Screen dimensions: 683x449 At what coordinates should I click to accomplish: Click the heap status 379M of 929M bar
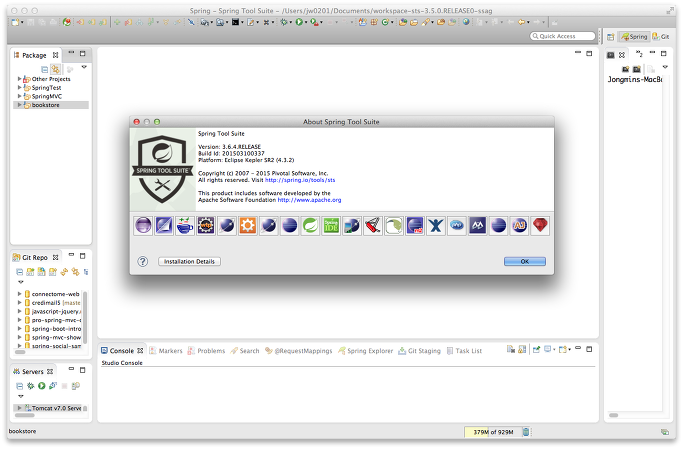point(493,432)
